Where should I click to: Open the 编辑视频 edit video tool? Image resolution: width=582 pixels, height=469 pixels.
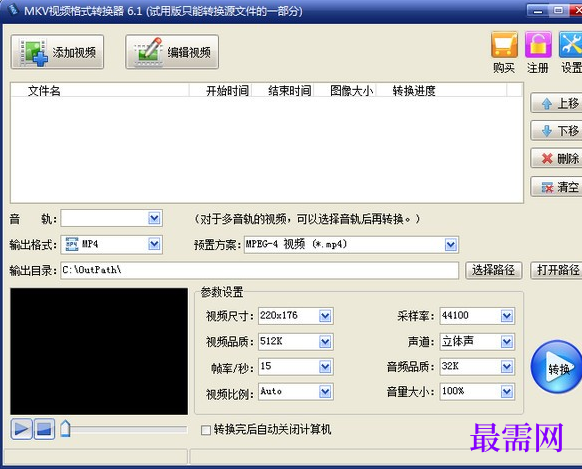pyautogui.click(x=172, y=52)
